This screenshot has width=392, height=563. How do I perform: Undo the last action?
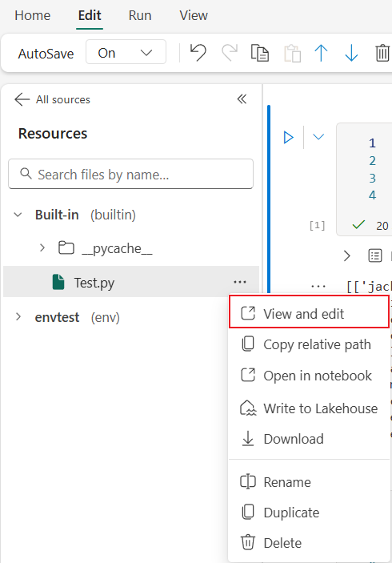[x=198, y=53]
